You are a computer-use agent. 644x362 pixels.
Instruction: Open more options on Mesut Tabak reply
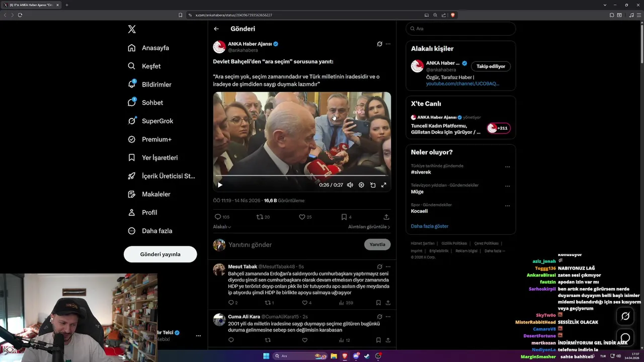pyautogui.click(x=388, y=266)
